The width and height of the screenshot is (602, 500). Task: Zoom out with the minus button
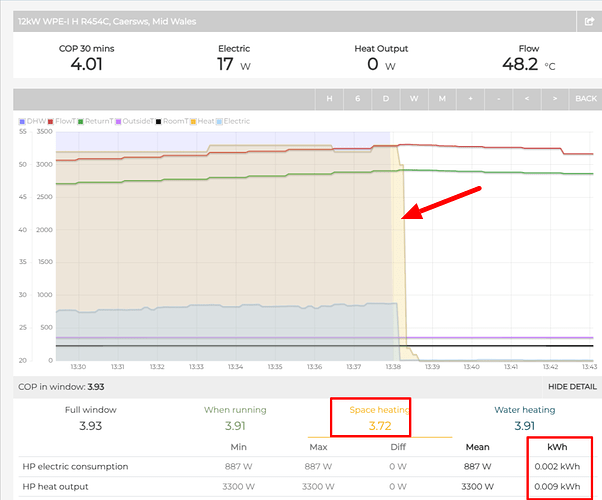pyautogui.click(x=499, y=99)
